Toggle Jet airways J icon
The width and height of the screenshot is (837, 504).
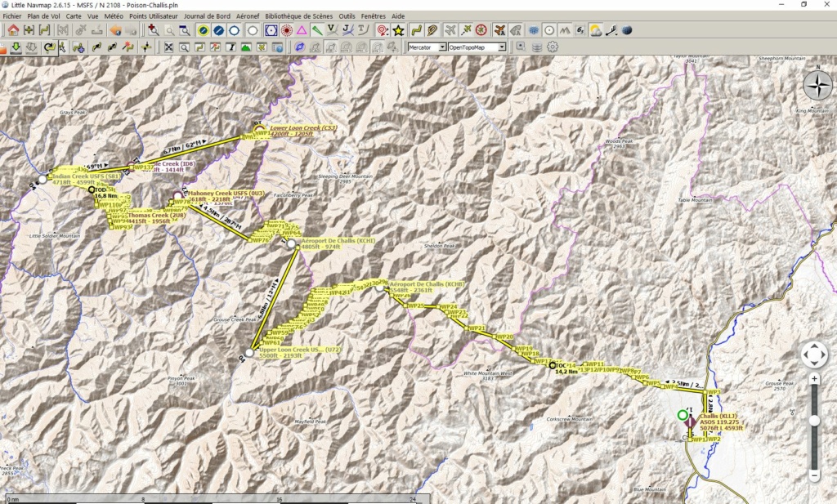347,30
